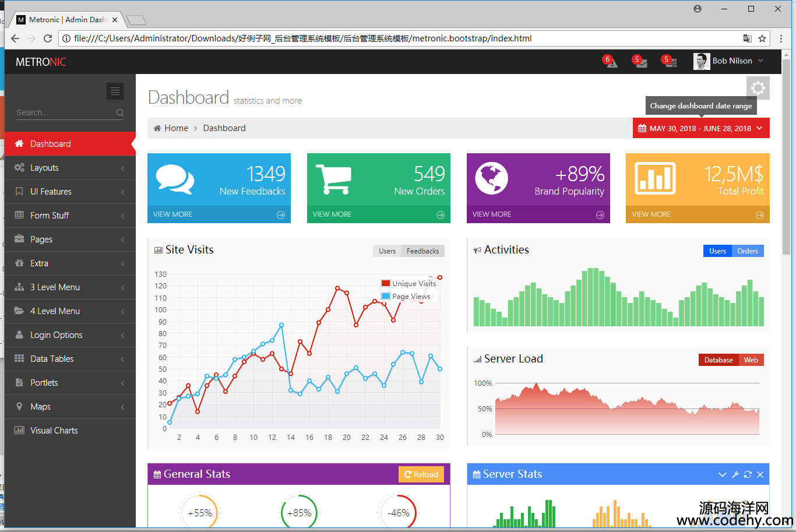
Task: Click VIEW MORE under Brand Popularity
Action: (492, 214)
